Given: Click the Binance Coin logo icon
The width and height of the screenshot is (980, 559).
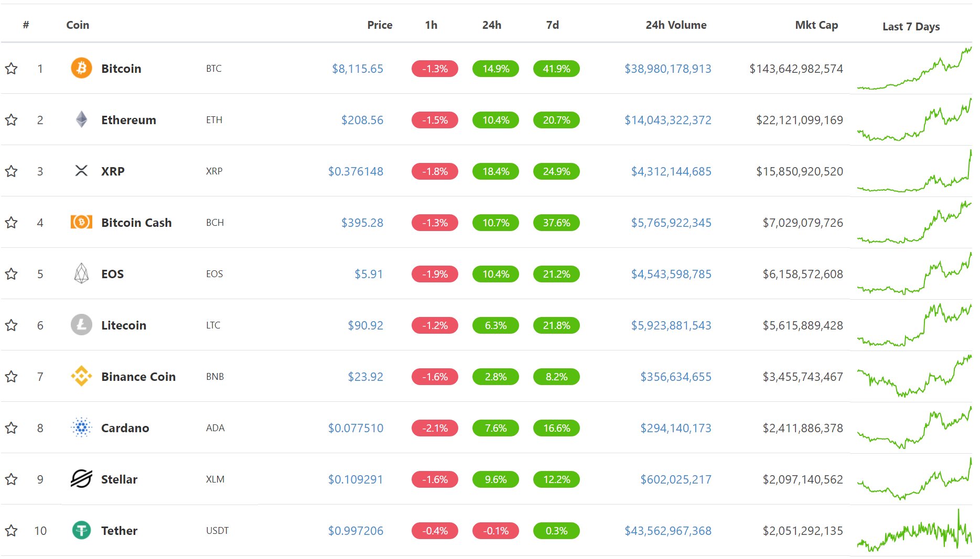Looking at the screenshot, I should pyautogui.click(x=81, y=376).
